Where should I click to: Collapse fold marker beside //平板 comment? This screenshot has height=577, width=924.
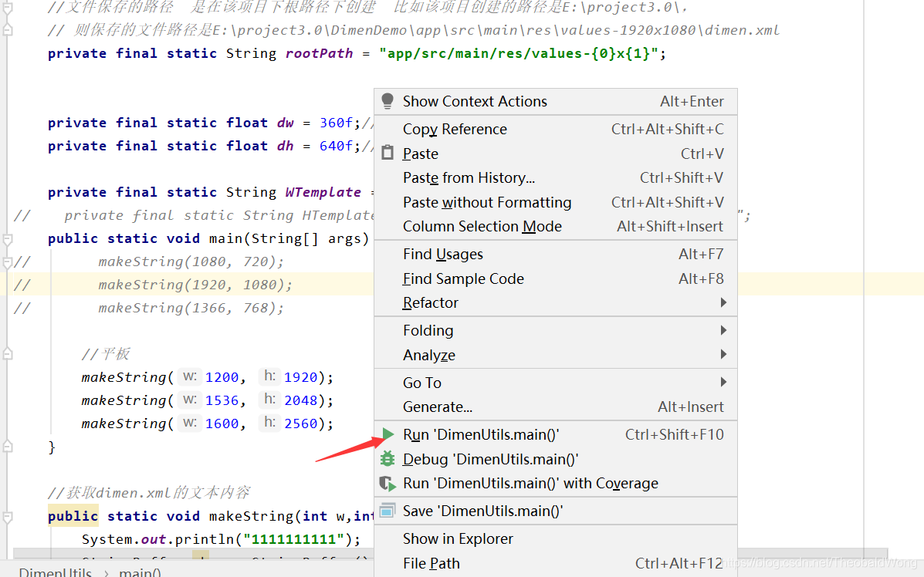tap(8, 354)
